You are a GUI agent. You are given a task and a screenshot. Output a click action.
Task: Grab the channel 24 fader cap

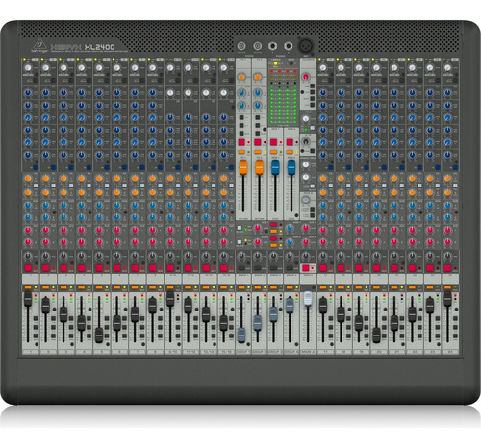447,299
